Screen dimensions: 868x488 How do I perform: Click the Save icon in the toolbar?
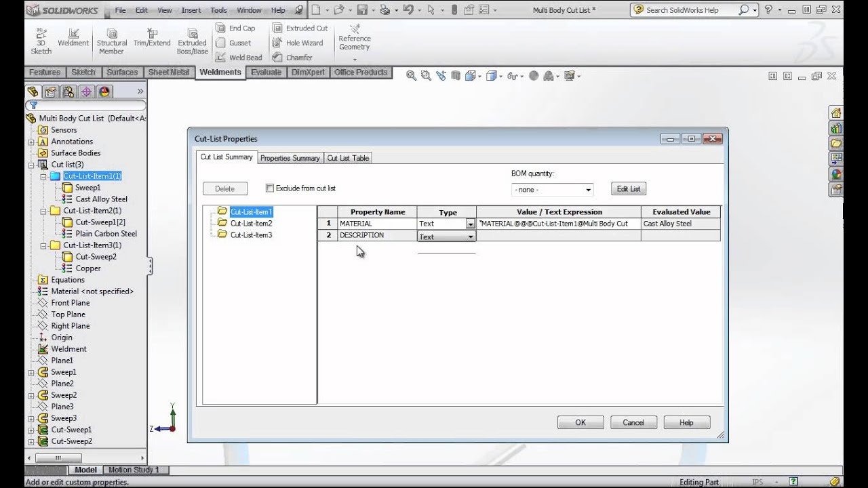click(x=362, y=10)
